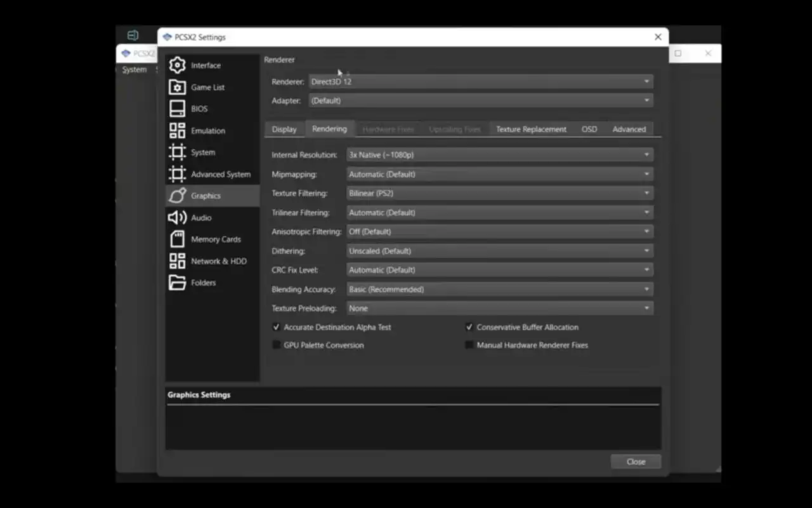Click the Memory Cards SD card icon
This screenshot has width=812, height=508.
pos(177,239)
